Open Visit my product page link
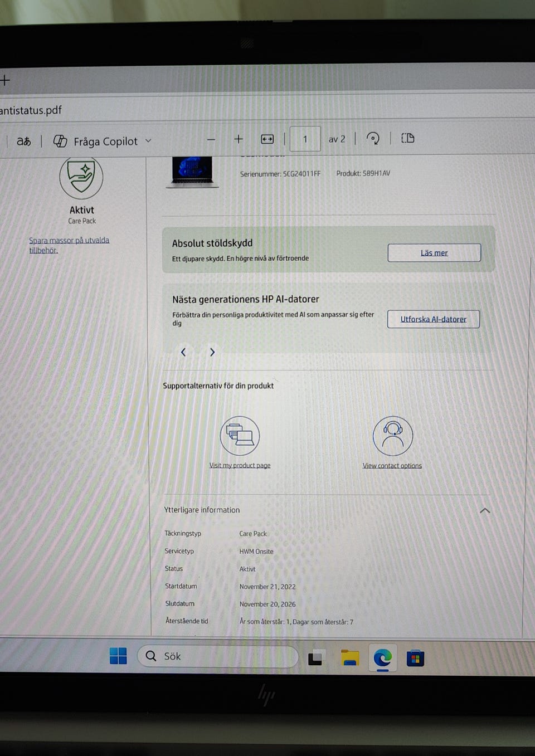 click(240, 466)
